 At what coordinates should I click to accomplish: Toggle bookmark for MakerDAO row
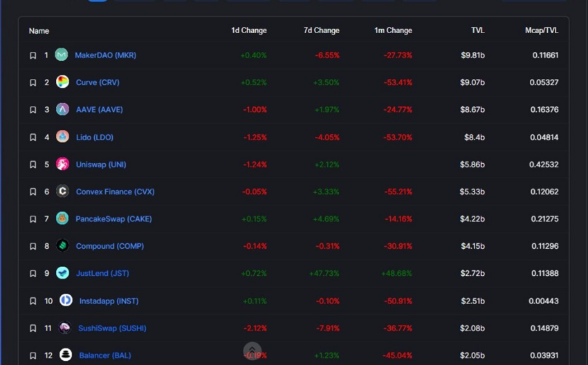tap(33, 55)
